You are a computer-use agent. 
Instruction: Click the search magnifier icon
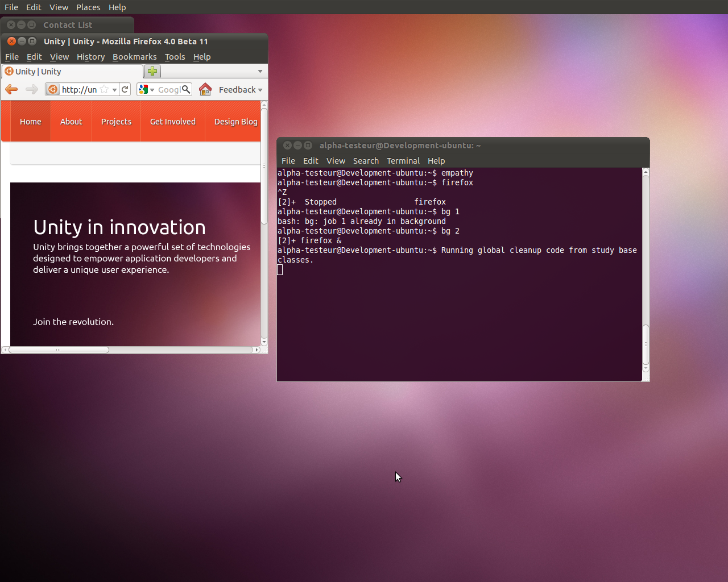pos(186,89)
